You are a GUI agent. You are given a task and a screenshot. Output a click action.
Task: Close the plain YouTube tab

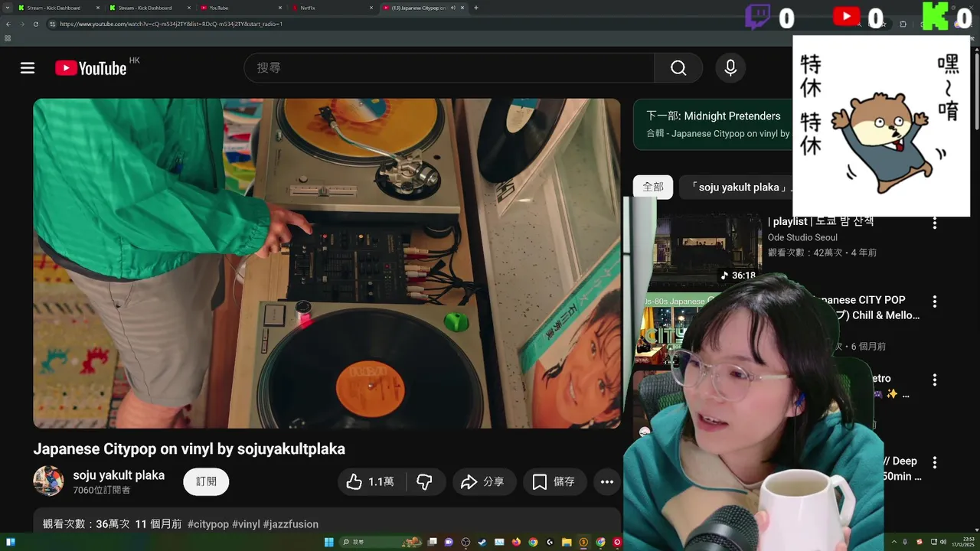(280, 8)
